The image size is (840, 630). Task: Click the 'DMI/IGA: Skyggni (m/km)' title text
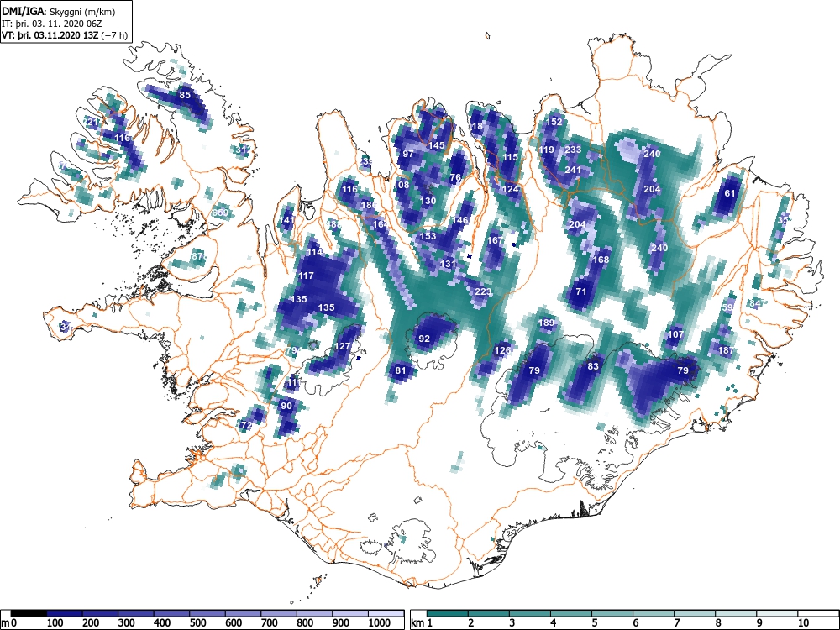(x=59, y=12)
